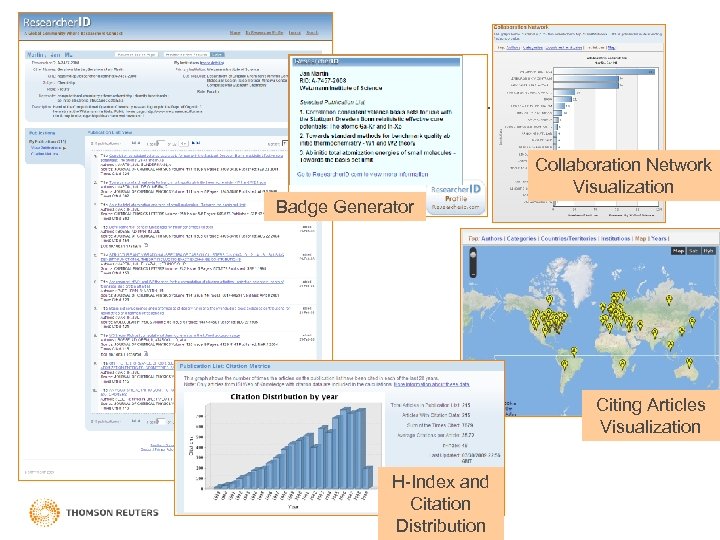Click the map pin over India
This screenshot has width=720, height=540.
click(655, 332)
